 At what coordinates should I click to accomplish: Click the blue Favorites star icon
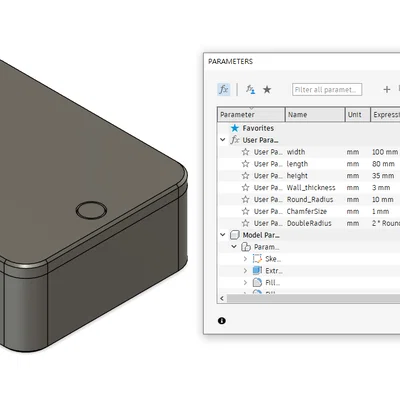[x=235, y=128]
